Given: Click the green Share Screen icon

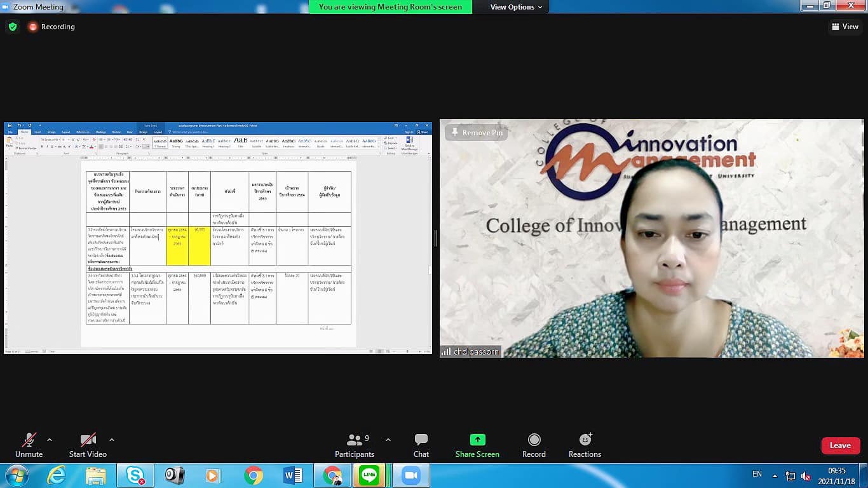Looking at the screenshot, I should point(477,440).
